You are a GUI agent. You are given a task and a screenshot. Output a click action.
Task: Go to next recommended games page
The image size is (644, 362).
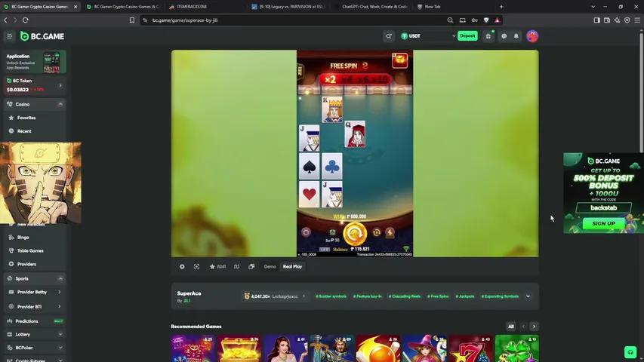click(x=534, y=327)
